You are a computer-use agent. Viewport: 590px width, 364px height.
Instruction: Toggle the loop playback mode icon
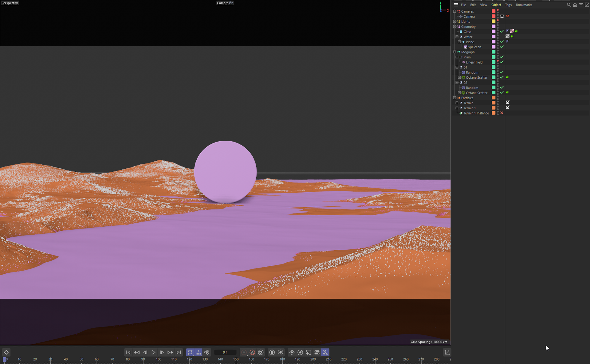pyautogui.click(x=190, y=352)
